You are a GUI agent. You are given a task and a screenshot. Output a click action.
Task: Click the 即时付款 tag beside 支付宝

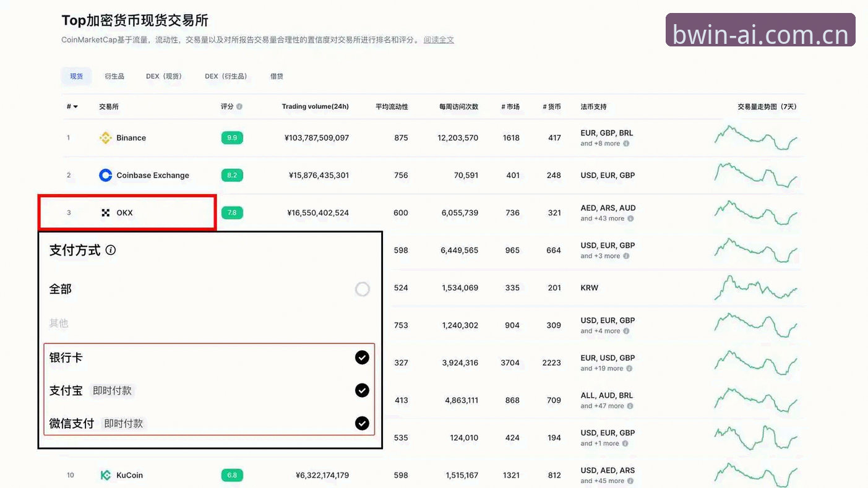(x=112, y=391)
